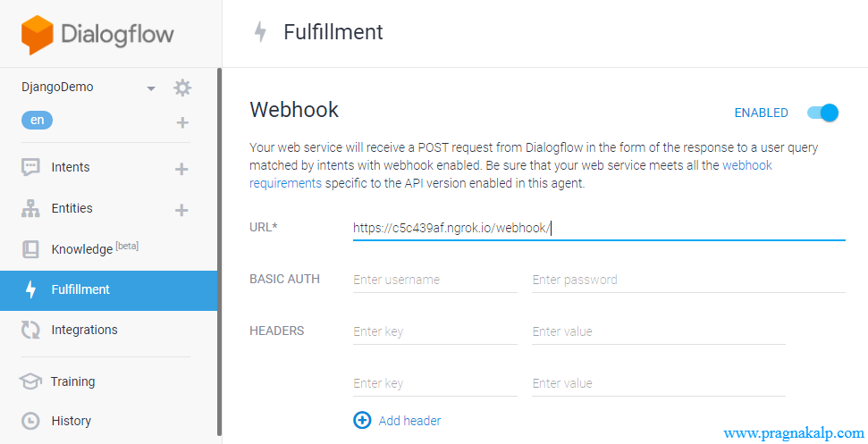
Task: Click the Integrations circular arrows icon
Action: 30,331
